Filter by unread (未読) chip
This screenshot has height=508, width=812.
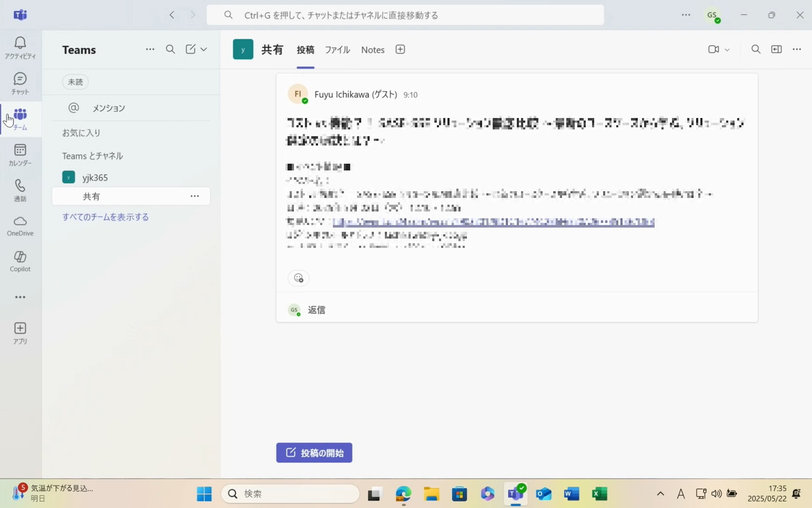click(x=75, y=82)
